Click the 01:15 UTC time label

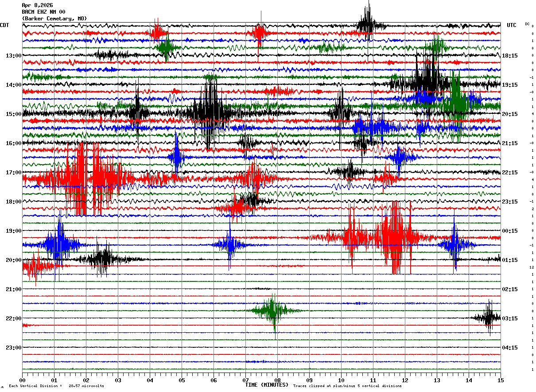tap(510, 260)
